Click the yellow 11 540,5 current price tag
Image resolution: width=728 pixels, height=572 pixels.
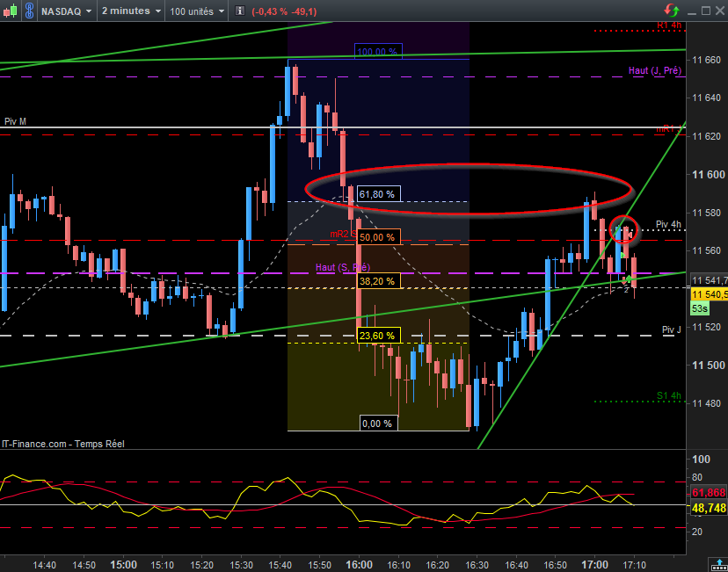point(709,294)
